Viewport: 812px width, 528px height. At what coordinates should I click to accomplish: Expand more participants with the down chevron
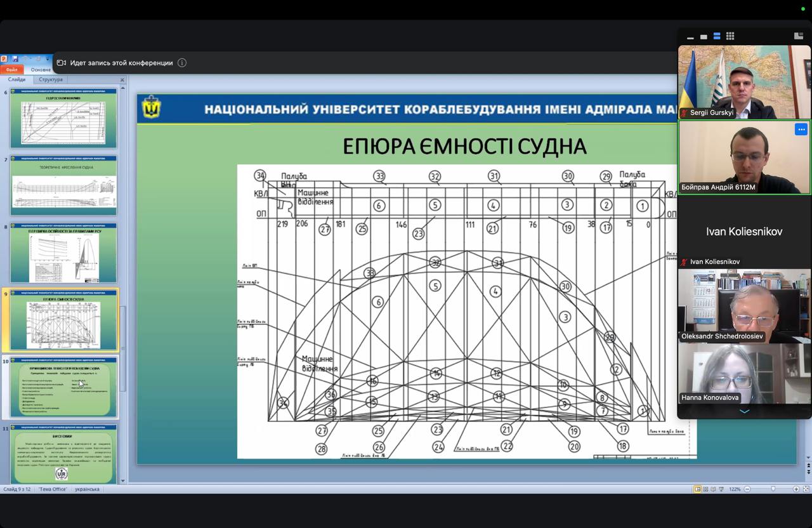[x=744, y=411]
